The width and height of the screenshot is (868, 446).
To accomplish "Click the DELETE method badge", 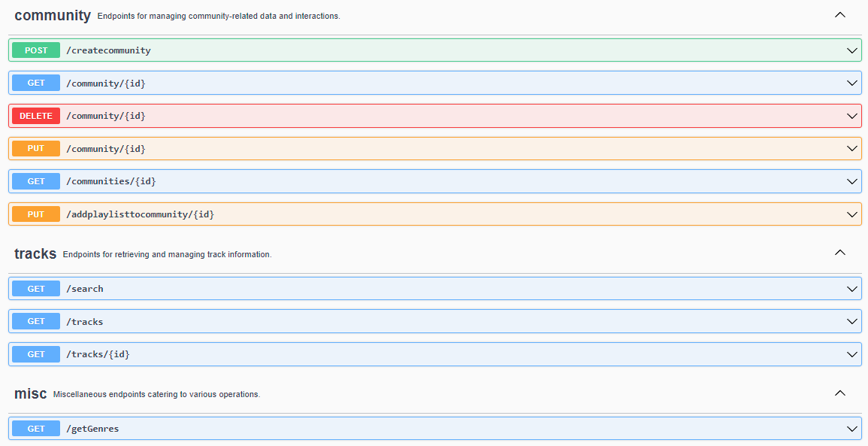I will click(36, 116).
